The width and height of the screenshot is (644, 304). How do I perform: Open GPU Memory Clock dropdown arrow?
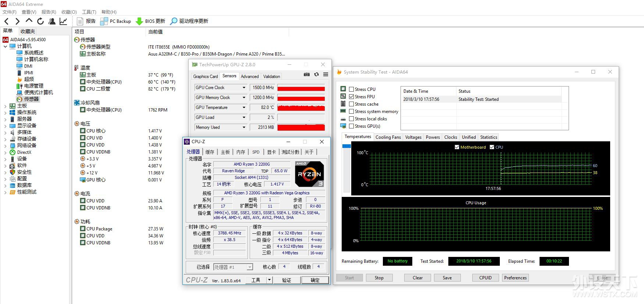[243, 98]
